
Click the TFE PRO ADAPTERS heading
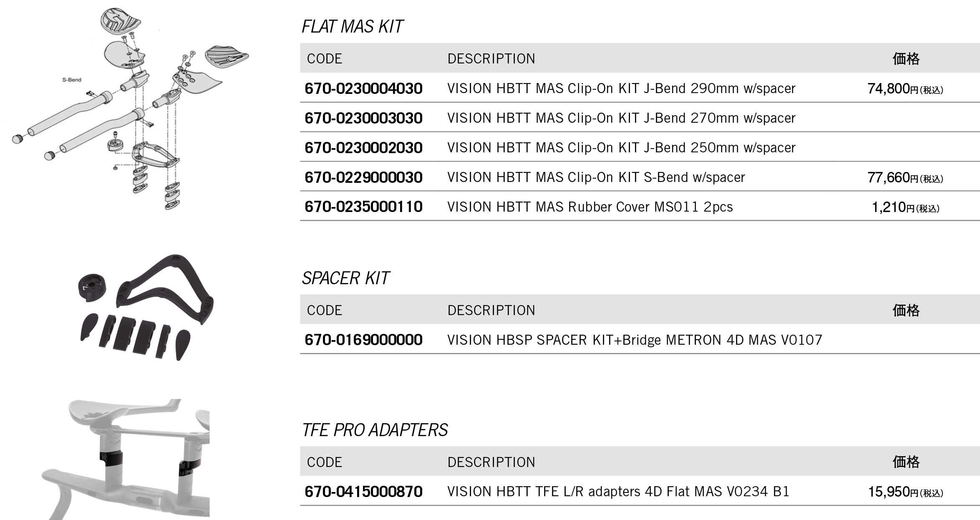(375, 430)
